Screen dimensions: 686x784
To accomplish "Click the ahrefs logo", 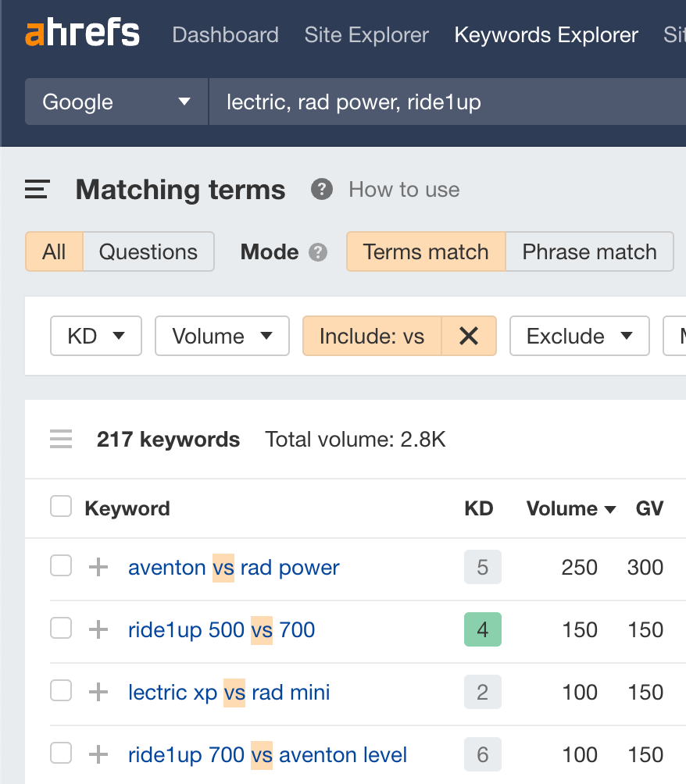I will point(81,33).
